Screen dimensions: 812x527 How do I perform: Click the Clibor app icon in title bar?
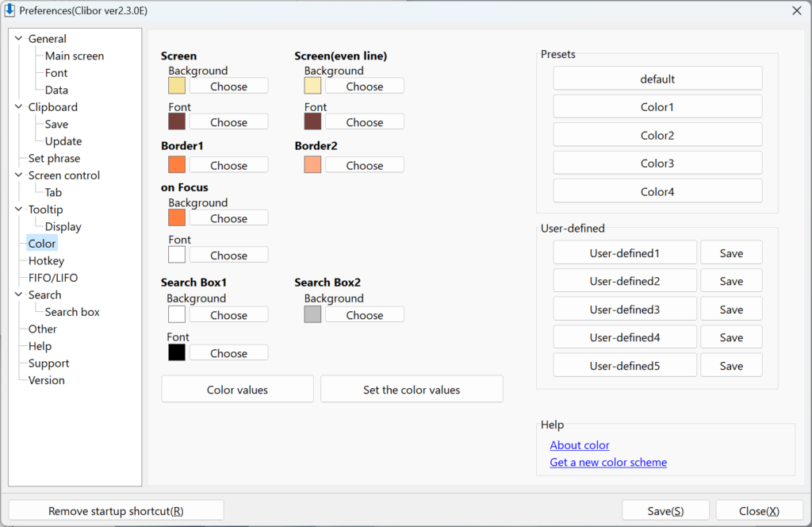[10, 10]
